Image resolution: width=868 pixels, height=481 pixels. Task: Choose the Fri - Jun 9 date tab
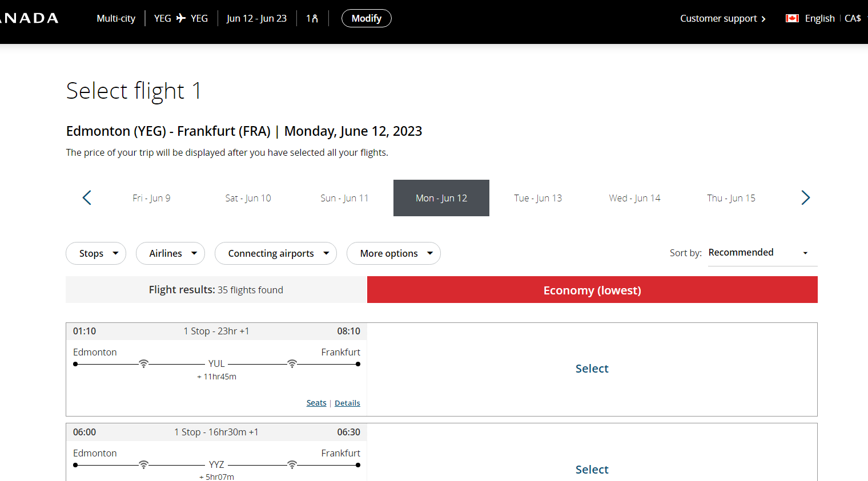(x=151, y=198)
